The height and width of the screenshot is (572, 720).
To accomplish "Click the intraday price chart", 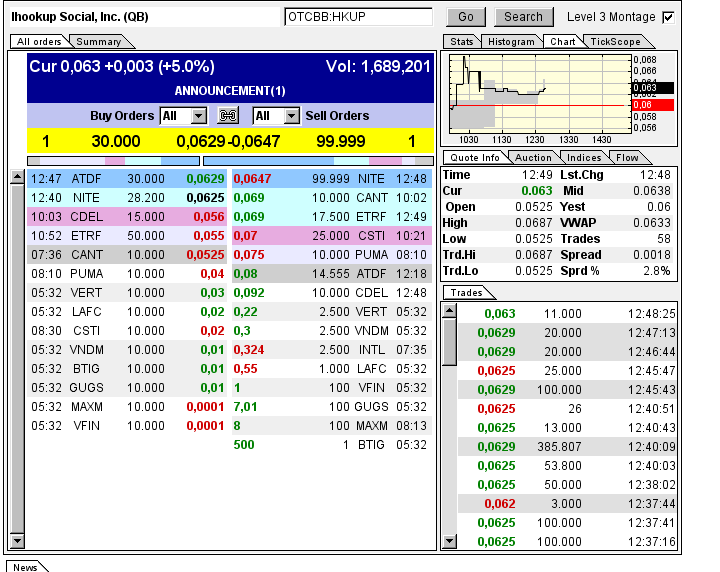I will 538,93.
